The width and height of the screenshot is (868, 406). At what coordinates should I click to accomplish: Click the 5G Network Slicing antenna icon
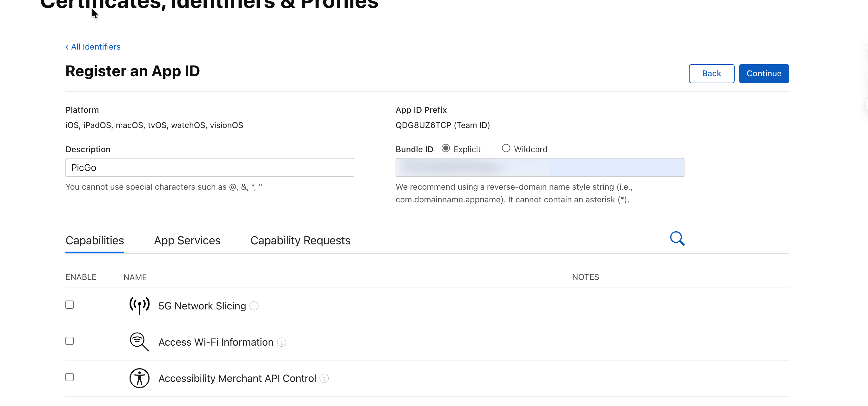click(139, 306)
